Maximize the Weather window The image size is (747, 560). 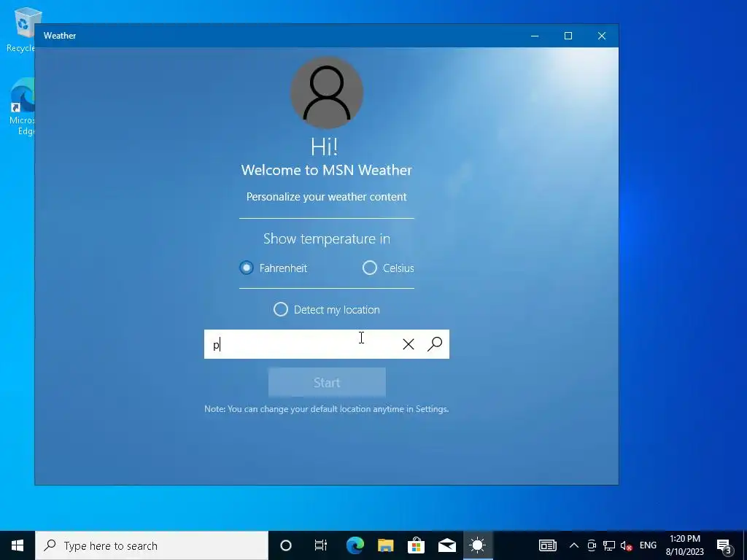click(568, 36)
